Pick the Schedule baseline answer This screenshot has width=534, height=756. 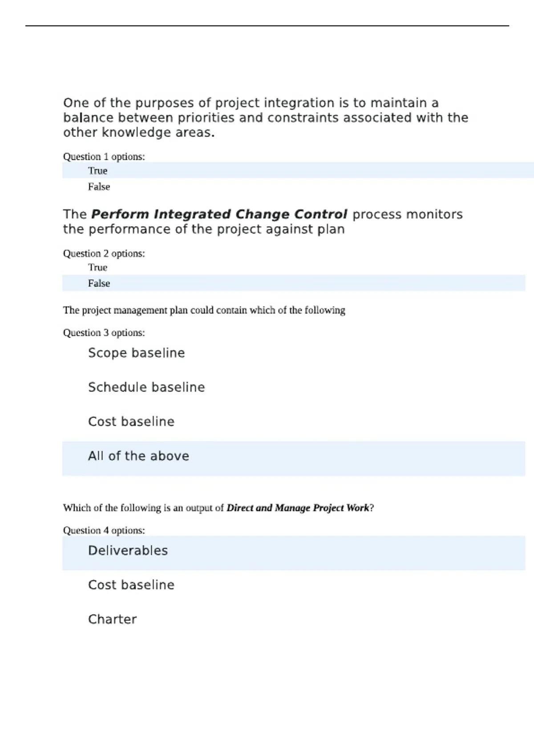[x=146, y=387]
